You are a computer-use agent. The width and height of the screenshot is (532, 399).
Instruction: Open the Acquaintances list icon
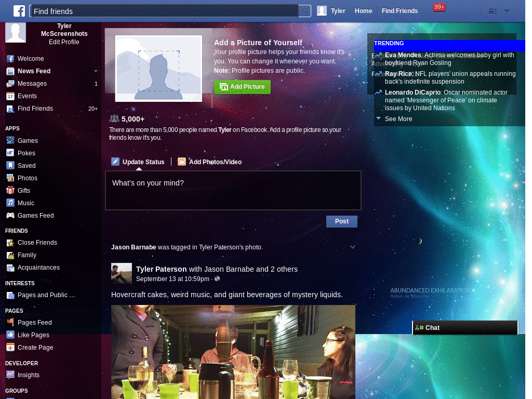point(10,268)
